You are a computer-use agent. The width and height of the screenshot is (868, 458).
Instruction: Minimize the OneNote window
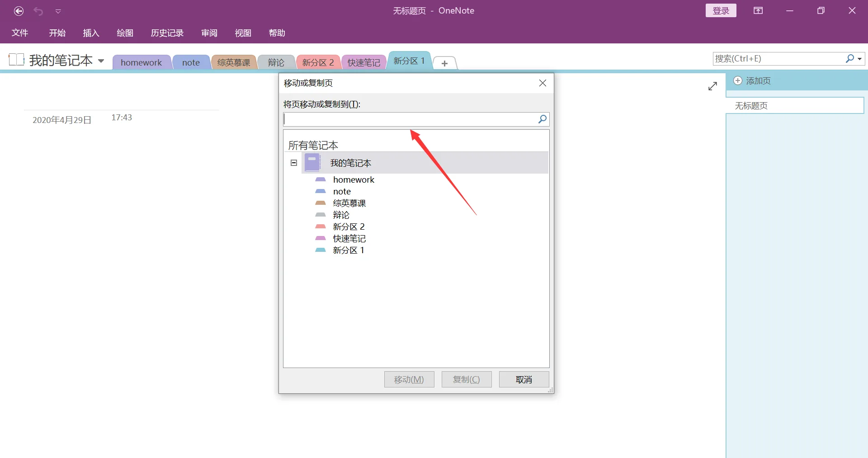click(x=790, y=11)
